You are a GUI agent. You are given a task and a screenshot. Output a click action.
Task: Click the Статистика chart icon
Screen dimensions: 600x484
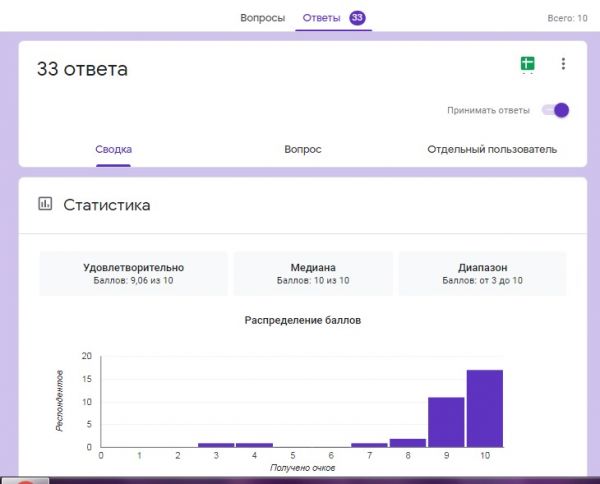[44, 204]
